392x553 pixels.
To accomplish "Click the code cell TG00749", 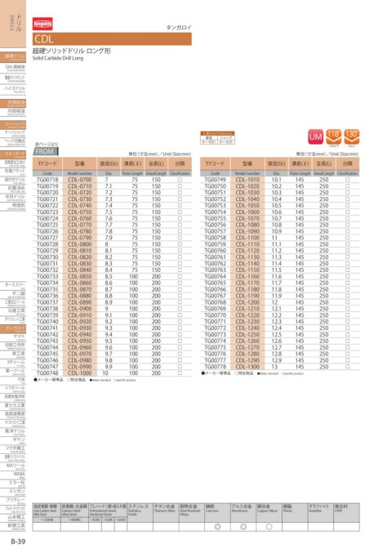I will click(216, 180).
